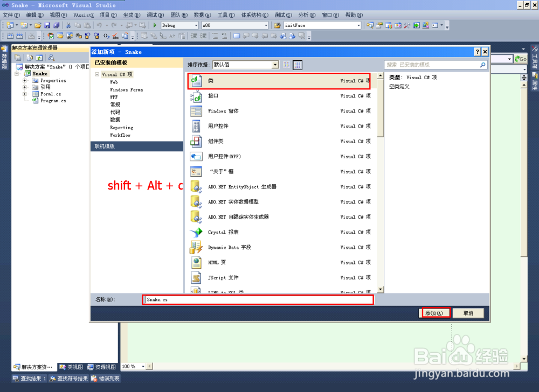Open Solution Explorer toolbar icon

pos(370,25)
